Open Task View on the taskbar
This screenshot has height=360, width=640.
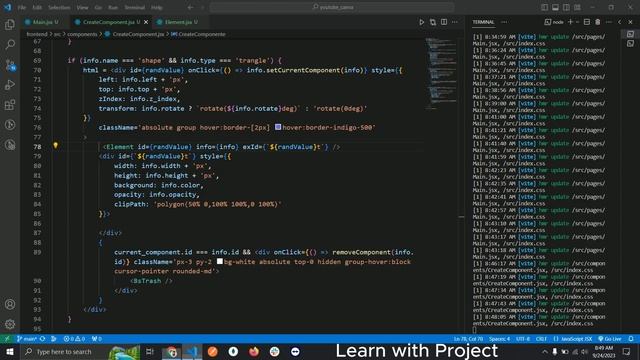coord(150,351)
